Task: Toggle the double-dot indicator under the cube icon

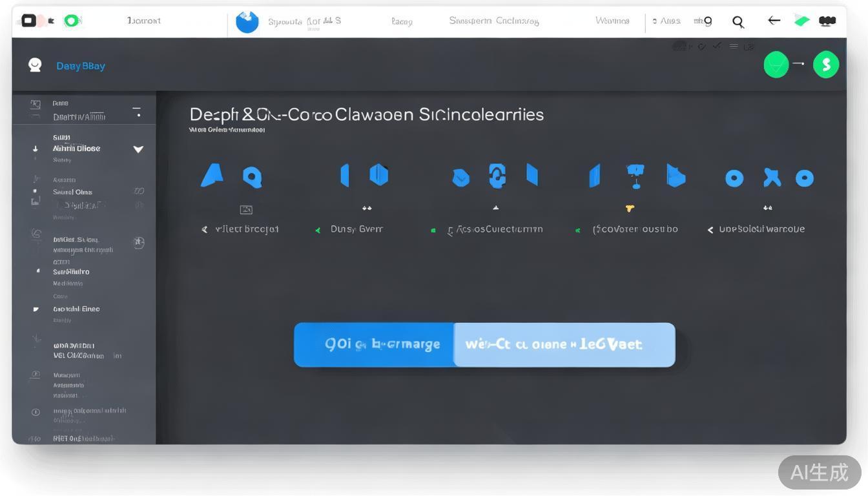Action: 367,208
